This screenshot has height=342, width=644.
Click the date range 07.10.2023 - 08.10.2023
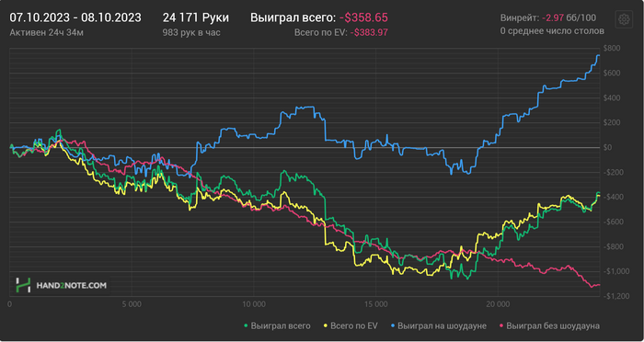75,17
